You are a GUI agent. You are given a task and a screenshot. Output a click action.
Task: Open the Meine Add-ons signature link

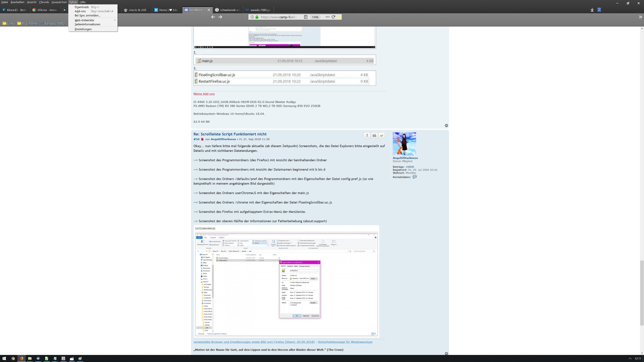point(204,94)
